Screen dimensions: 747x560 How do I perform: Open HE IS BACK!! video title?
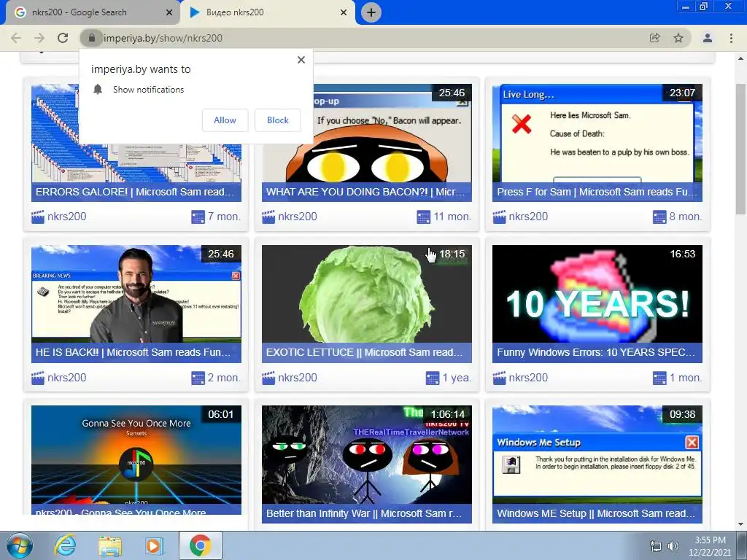[133, 352]
